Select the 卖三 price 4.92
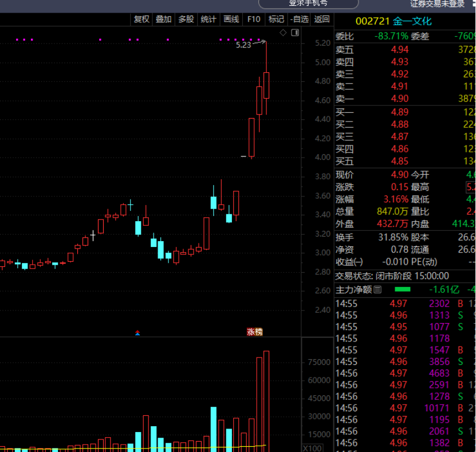This screenshot has height=452, width=476. tap(399, 74)
